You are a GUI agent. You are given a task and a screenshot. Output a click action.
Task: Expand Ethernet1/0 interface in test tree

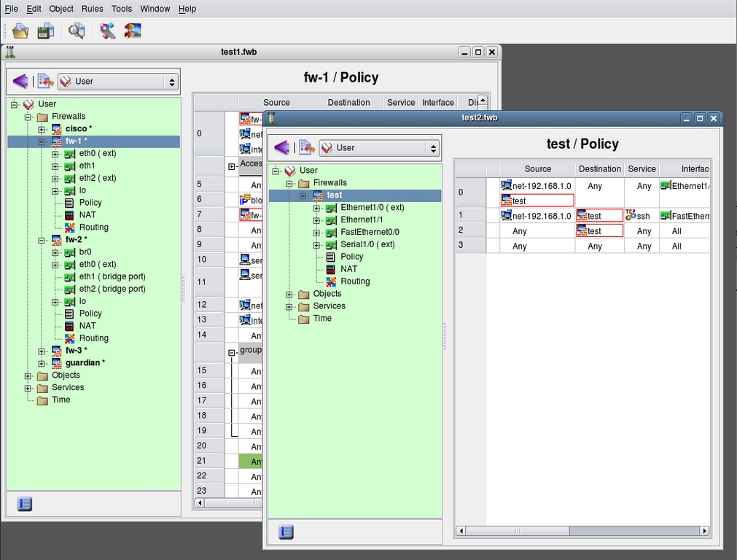tap(317, 208)
